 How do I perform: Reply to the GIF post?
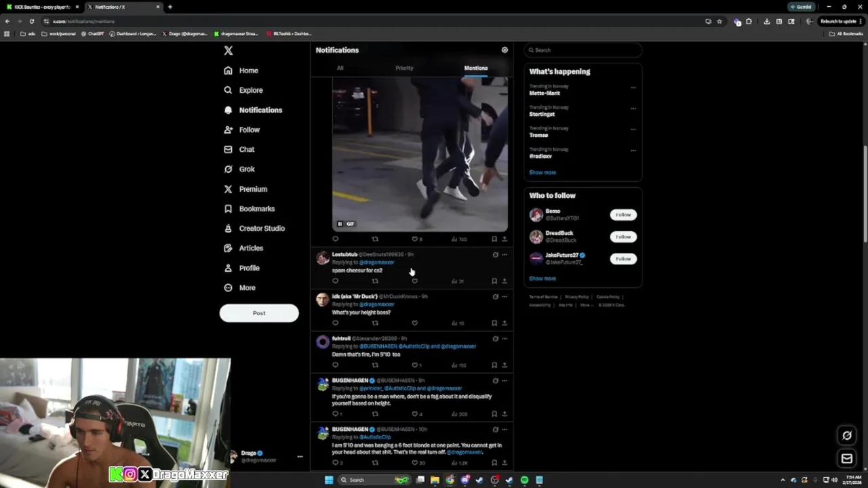click(x=335, y=239)
